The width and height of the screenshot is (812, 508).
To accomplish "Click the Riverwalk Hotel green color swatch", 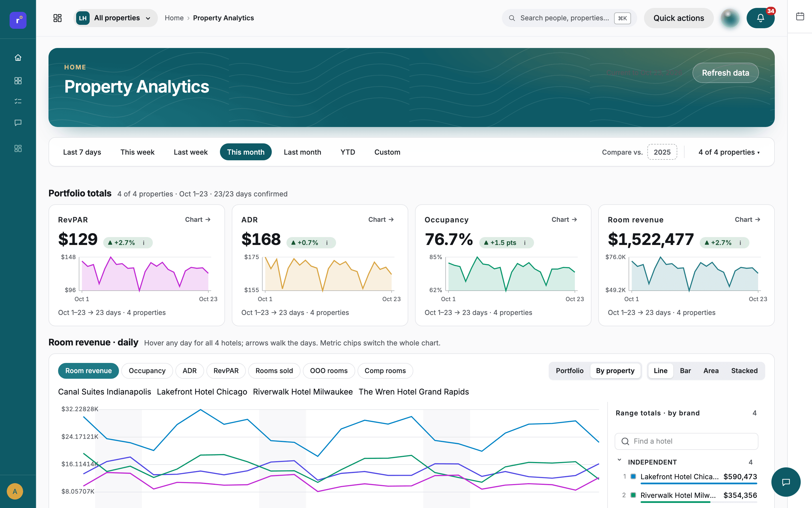I will (633, 495).
